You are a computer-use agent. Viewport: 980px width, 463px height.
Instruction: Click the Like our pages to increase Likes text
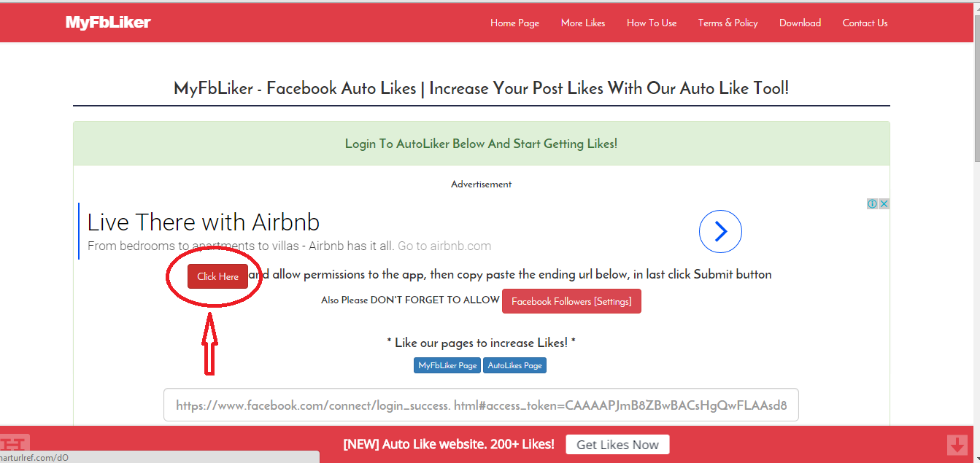pos(481,342)
